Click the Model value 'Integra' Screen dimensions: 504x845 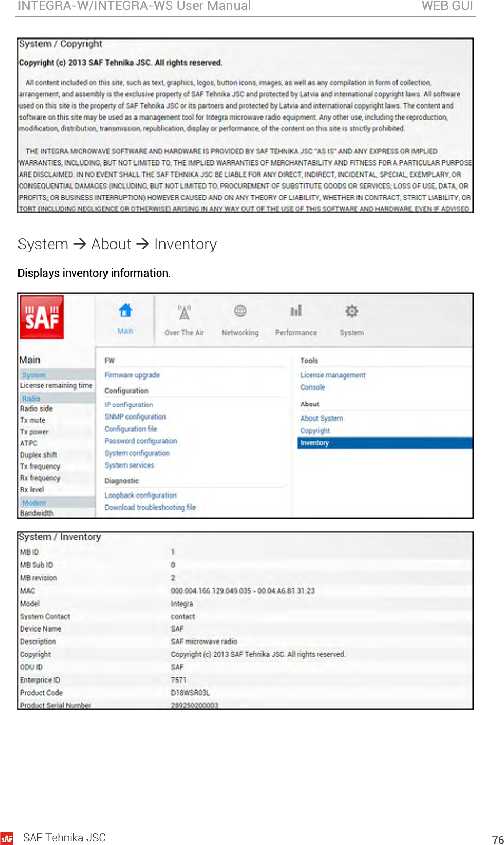coord(182,604)
